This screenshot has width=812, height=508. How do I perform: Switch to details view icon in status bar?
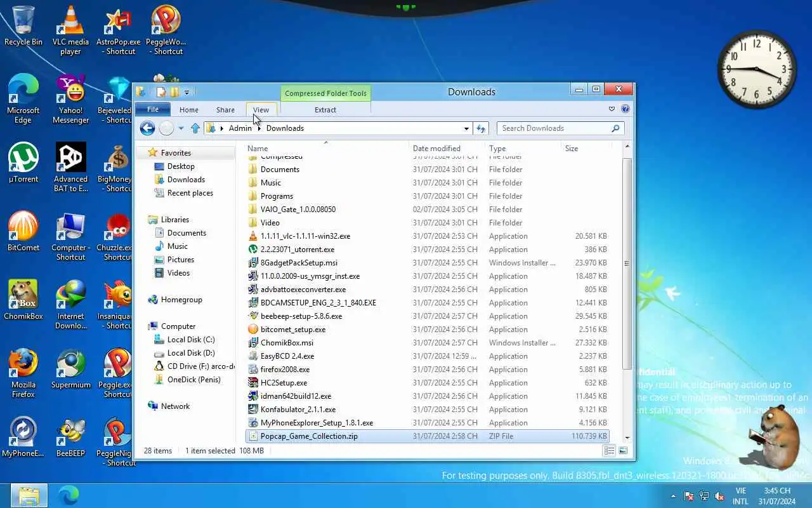tap(609, 451)
